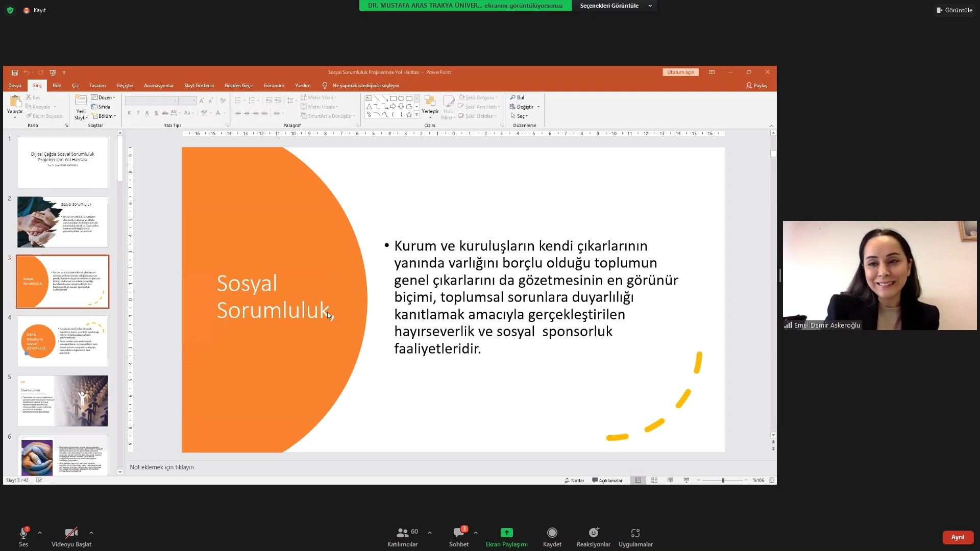This screenshot has width=980, height=551.
Task: Open Katılımcılar participants panel
Action: pos(403,537)
